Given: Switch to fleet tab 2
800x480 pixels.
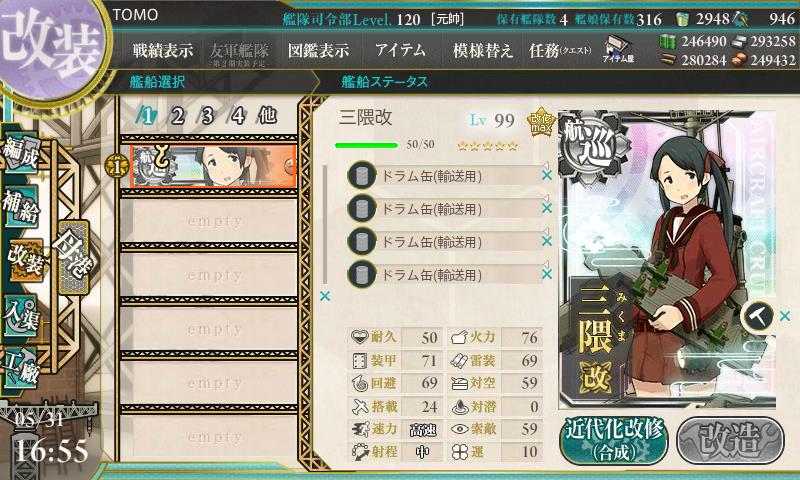Looking at the screenshot, I should click(177, 116).
